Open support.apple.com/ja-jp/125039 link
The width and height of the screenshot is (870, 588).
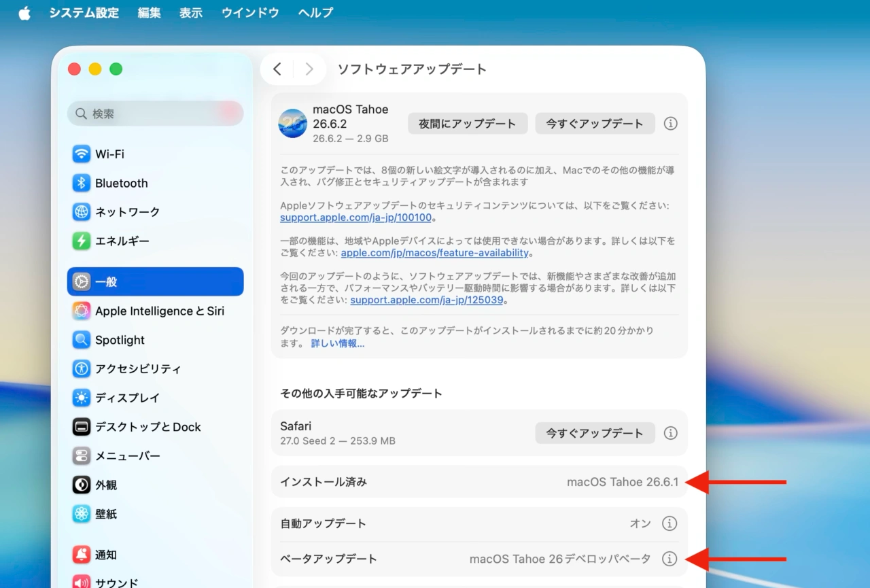tap(426, 300)
